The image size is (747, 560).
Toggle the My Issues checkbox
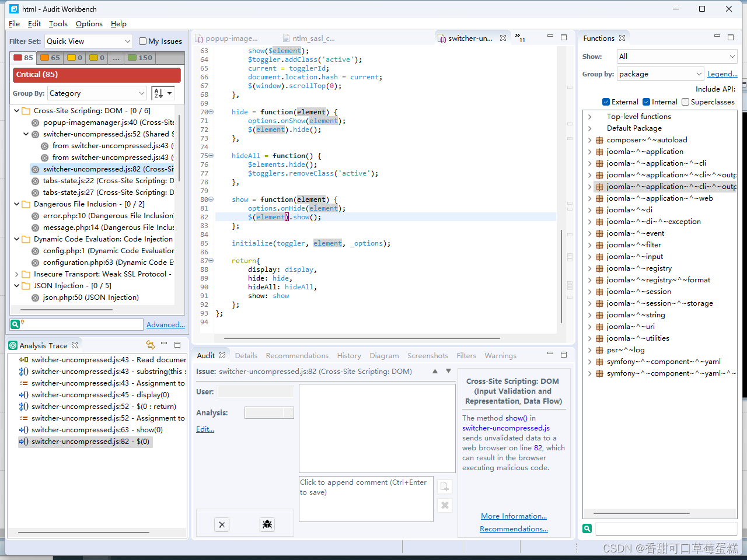tap(142, 41)
